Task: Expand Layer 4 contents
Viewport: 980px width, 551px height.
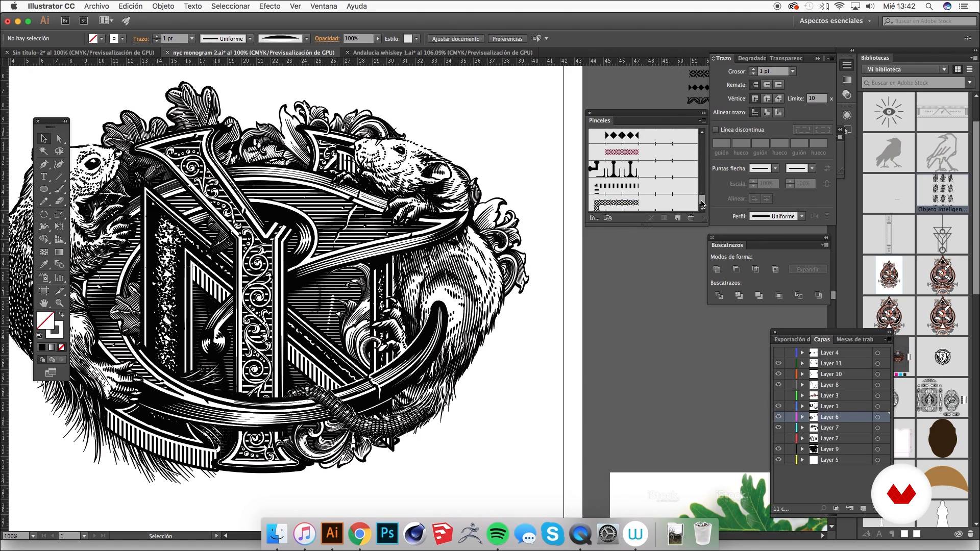Action: coord(802,353)
